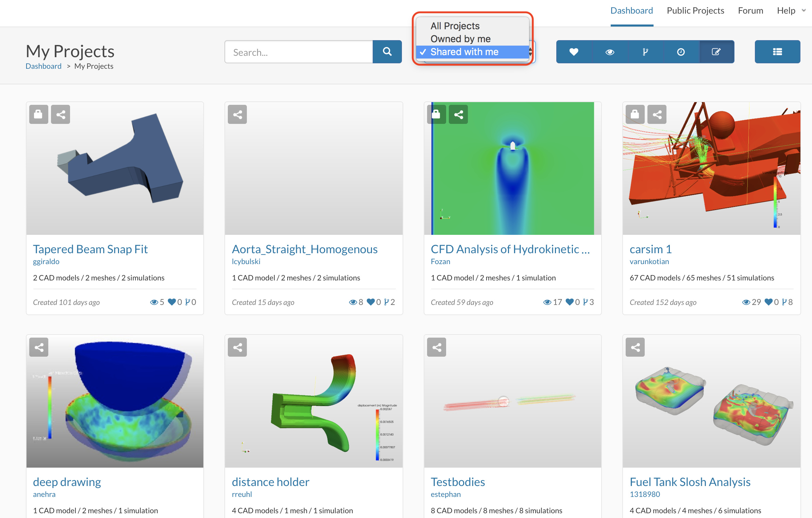Click green share icon on CFD Analysis card
The width and height of the screenshot is (812, 518).
click(x=458, y=114)
